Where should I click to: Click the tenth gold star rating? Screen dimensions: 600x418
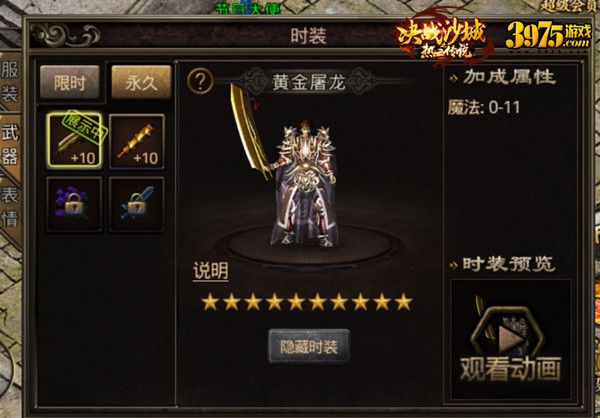click(x=404, y=302)
